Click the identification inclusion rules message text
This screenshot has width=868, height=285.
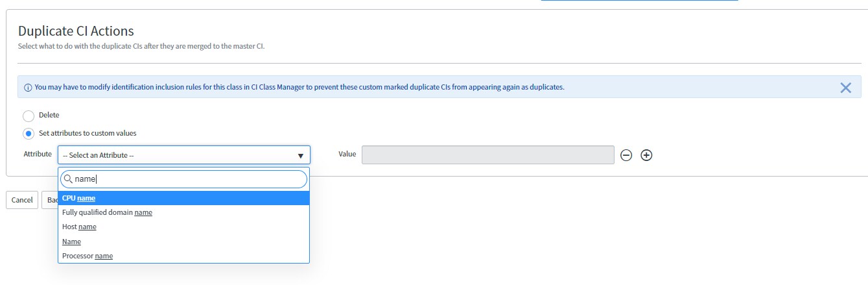[299, 87]
